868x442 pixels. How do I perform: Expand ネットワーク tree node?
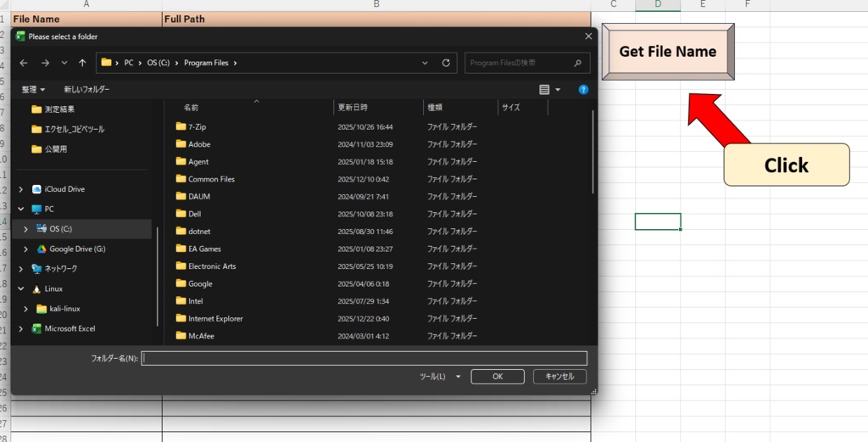click(x=21, y=269)
